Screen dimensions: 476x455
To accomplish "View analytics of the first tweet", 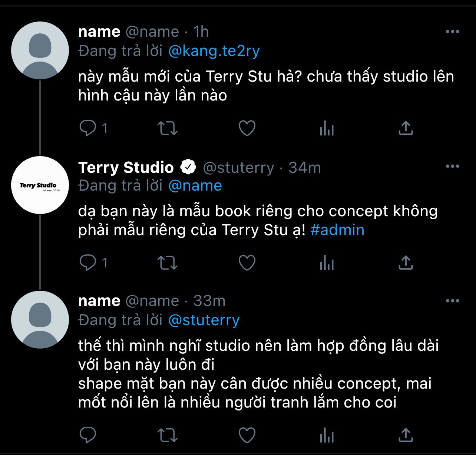I will point(327,128).
